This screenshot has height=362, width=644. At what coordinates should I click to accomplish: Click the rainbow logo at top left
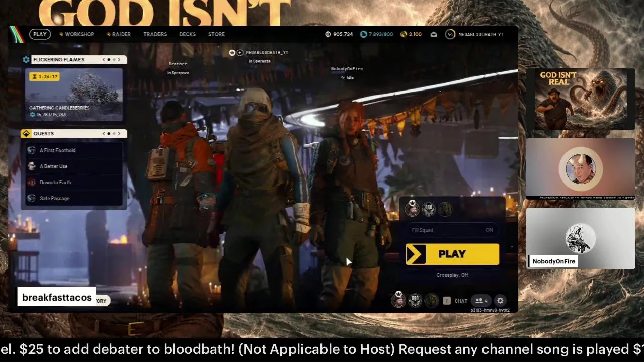point(17,34)
